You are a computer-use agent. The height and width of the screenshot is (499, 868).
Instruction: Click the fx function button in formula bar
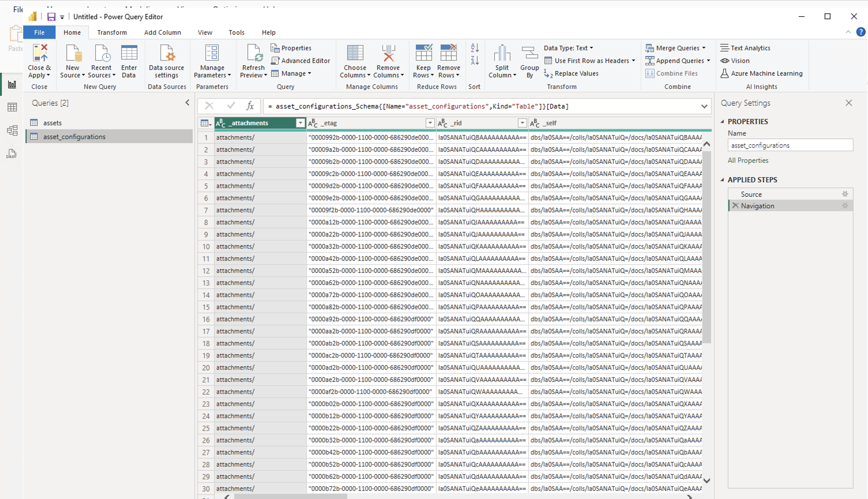pyautogui.click(x=250, y=106)
